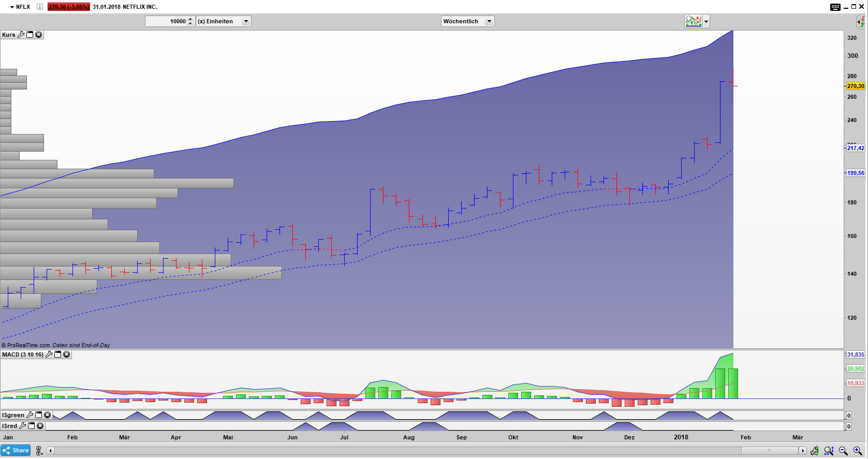Open the Einheiten units dropdown
Screen dimensions: 868x459
coord(246,21)
